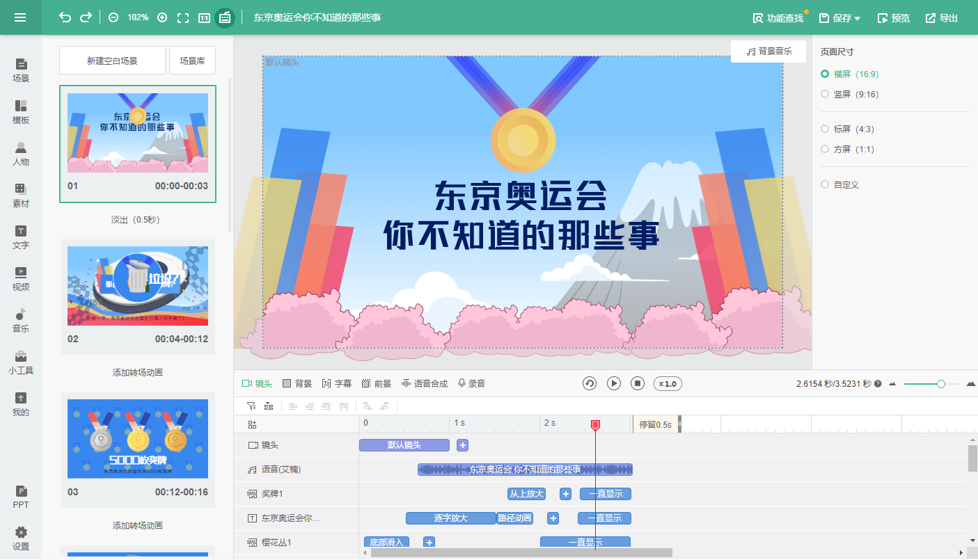Image resolution: width=978 pixels, height=560 pixels.
Task: Click the replay from start button
Action: 590,383
